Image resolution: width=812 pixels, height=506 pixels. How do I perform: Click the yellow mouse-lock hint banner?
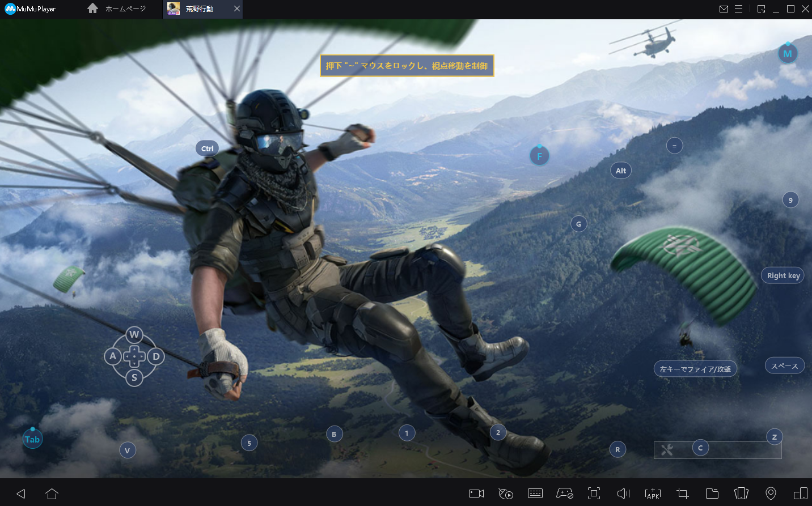tap(407, 66)
